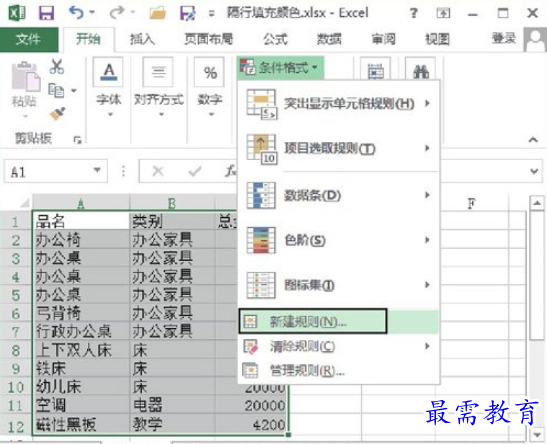Image resolution: width=547 pixels, height=444 pixels.
Task: Click cell containing 上下双人床
Action: [x=81, y=350]
